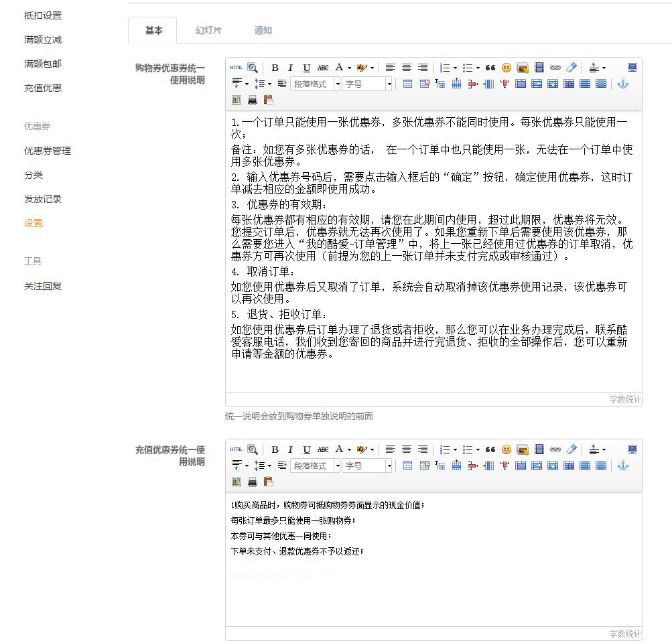Click the insert link icon in the 购物券 editor
Viewport: 672px width, 643px height.
click(555, 68)
